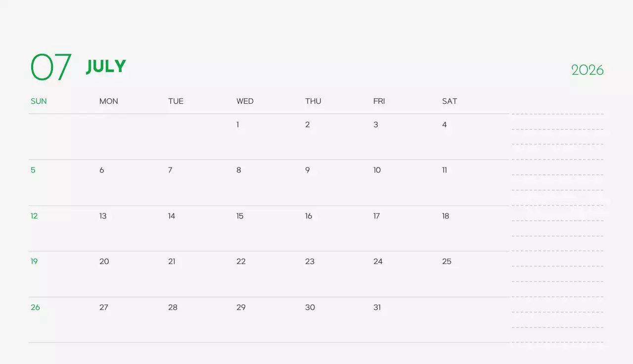Select Sunday the 12th

click(x=34, y=216)
